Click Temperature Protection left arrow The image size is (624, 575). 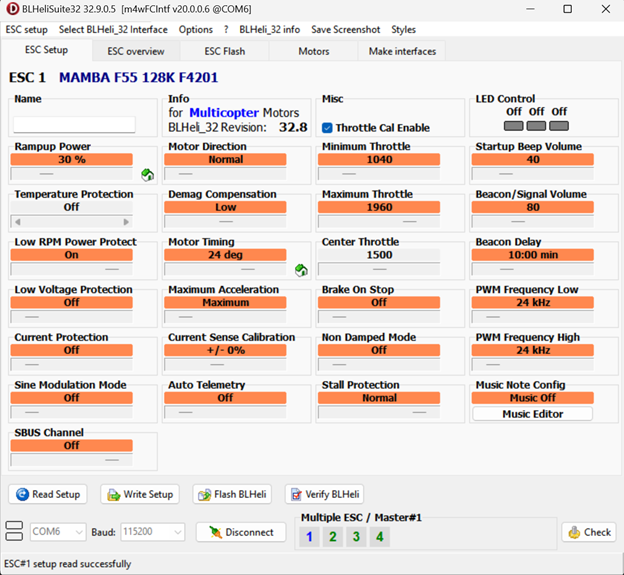(x=18, y=222)
